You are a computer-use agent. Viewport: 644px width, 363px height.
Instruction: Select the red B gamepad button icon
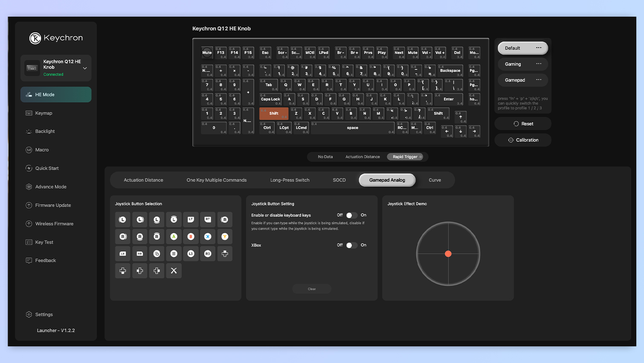tap(191, 236)
